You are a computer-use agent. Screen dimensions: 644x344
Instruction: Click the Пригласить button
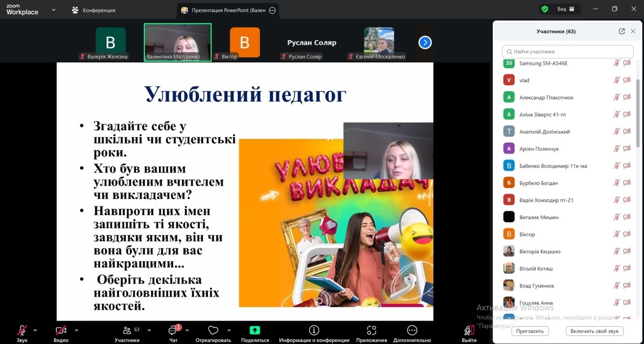(530, 331)
